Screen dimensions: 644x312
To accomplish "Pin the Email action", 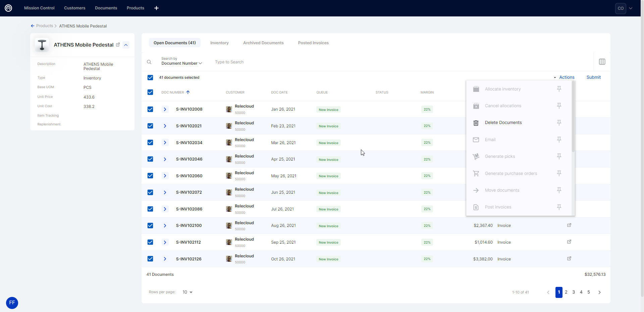I will pos(559,139).
